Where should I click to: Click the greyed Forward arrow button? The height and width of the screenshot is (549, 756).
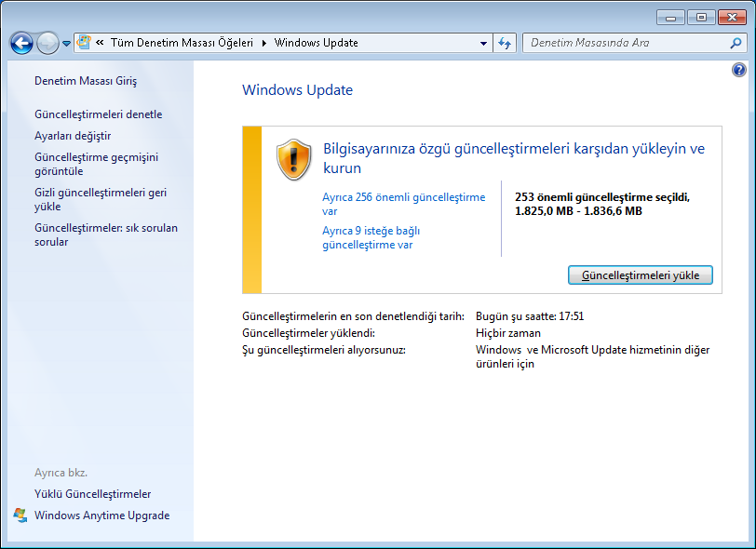[x=47, y=44]
